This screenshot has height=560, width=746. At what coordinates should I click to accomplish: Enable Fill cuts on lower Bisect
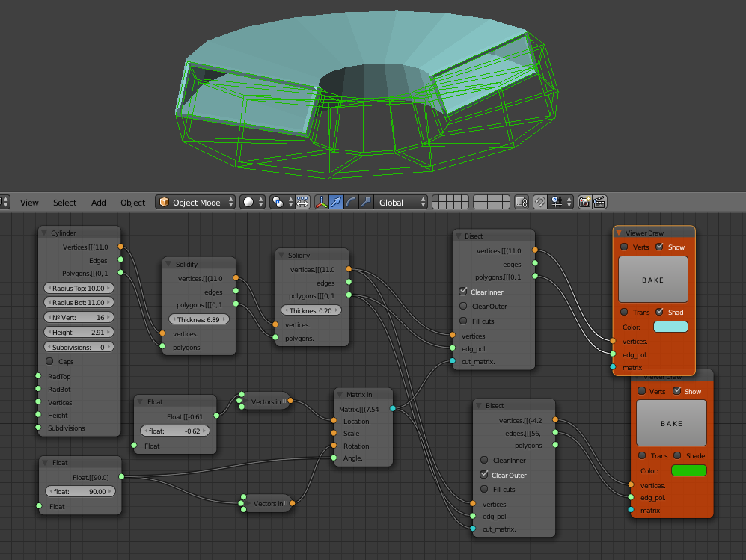(484, 489)
